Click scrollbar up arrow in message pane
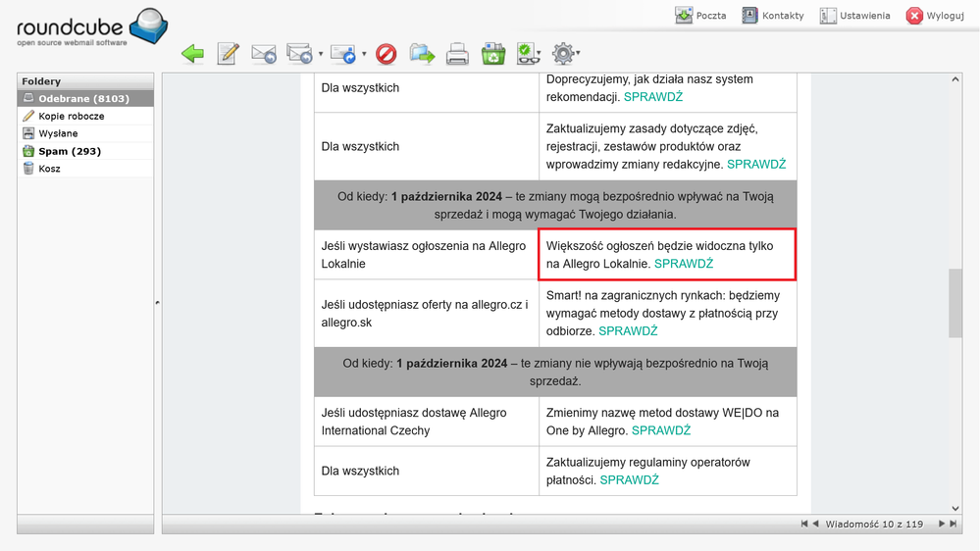 tap(955, 79)
